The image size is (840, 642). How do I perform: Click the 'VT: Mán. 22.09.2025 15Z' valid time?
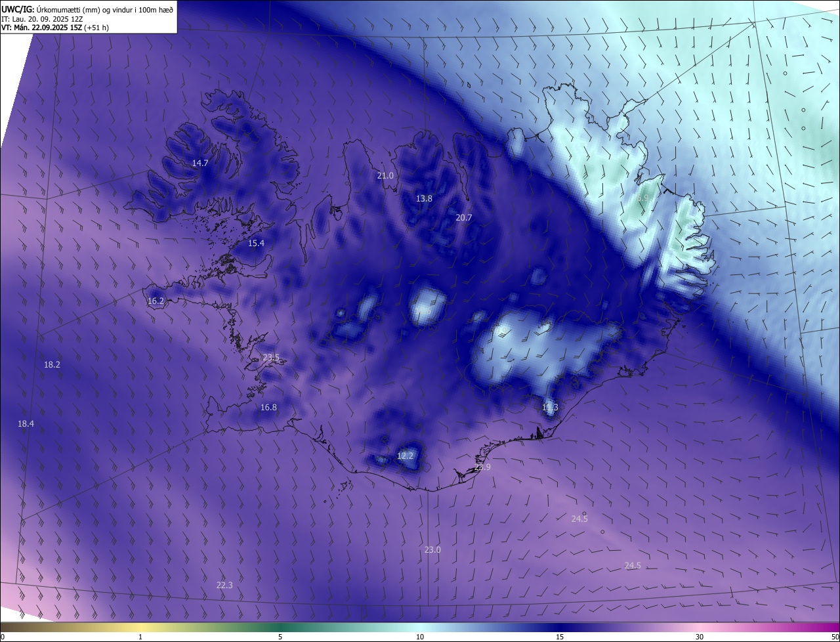pyautogui.click(x=43, y=28)
